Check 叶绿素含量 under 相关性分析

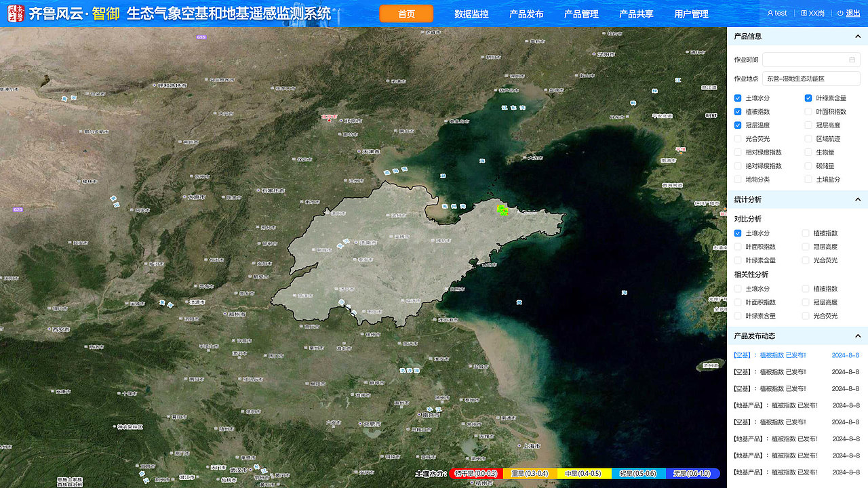[738, 316]
